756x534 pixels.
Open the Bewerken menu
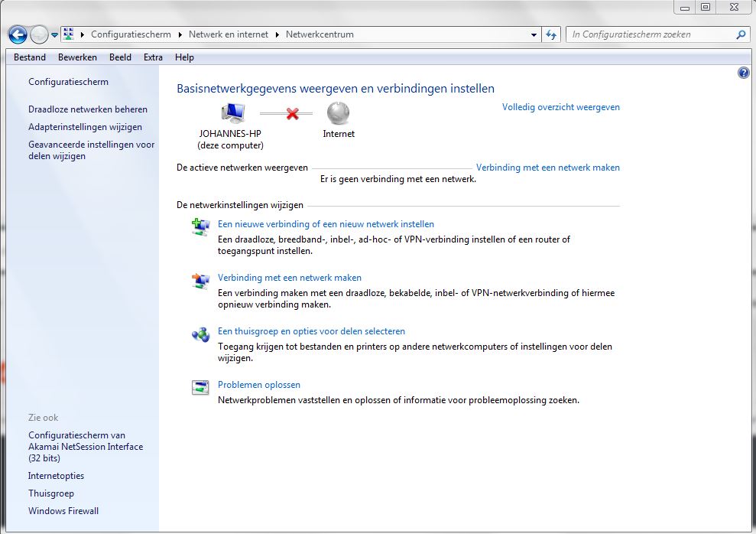point(78,57)
